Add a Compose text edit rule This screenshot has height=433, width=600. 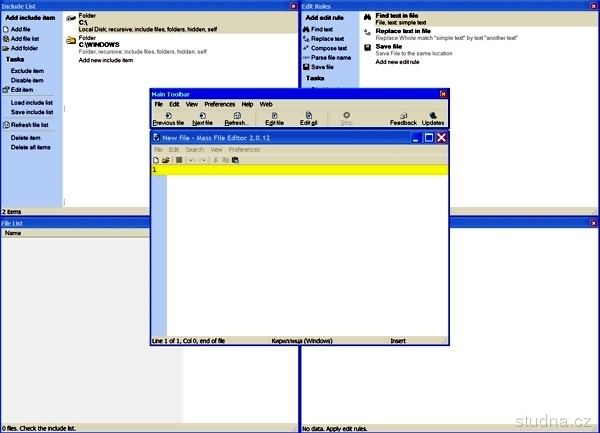325,48
